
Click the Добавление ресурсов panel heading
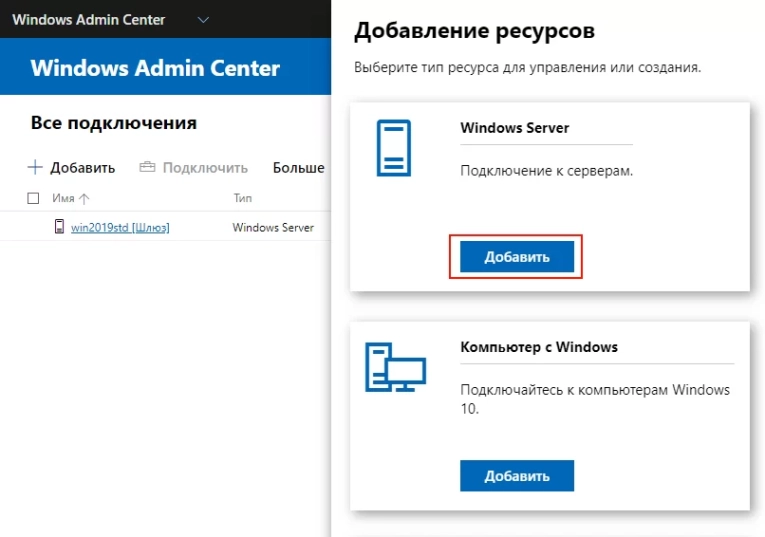(x=475, y=31)
